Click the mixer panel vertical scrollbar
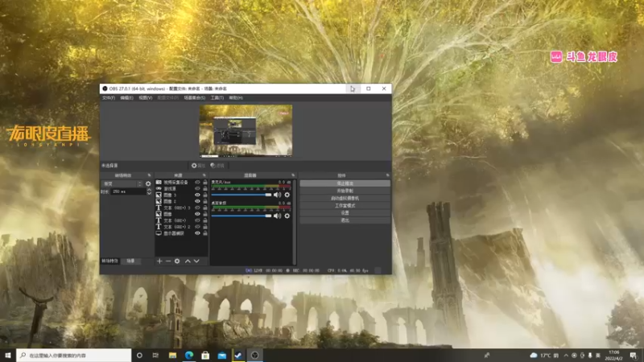Viewport: 644px width, 362px height. coord(294,222)
